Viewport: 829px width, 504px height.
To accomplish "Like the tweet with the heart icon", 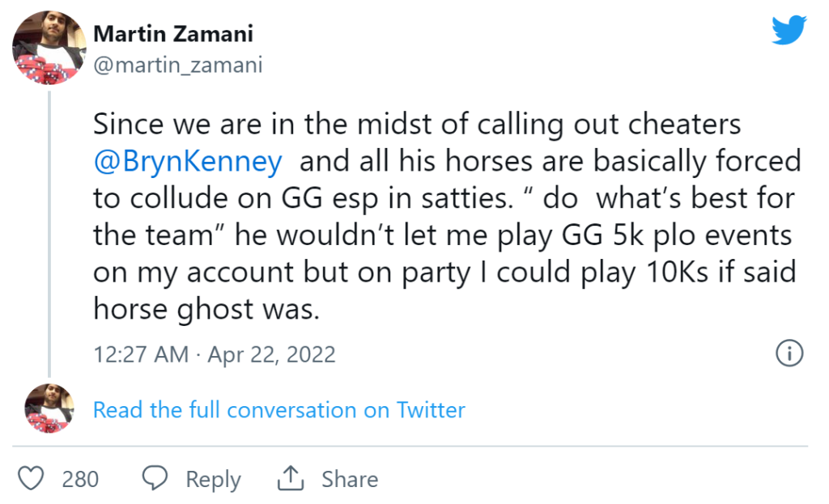I will point(31,479).
